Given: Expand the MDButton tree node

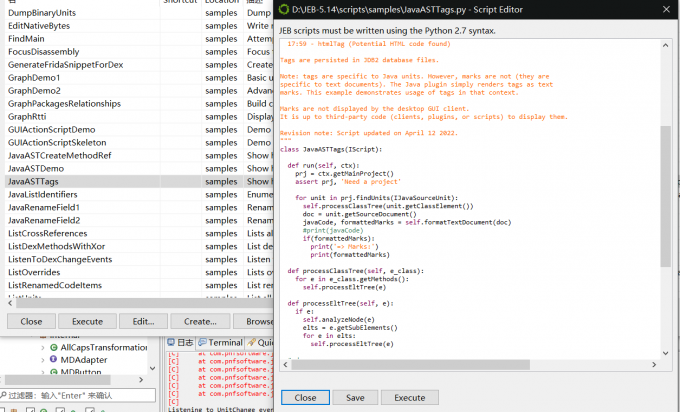Looking at the screenshot, I should coord(42,372).
